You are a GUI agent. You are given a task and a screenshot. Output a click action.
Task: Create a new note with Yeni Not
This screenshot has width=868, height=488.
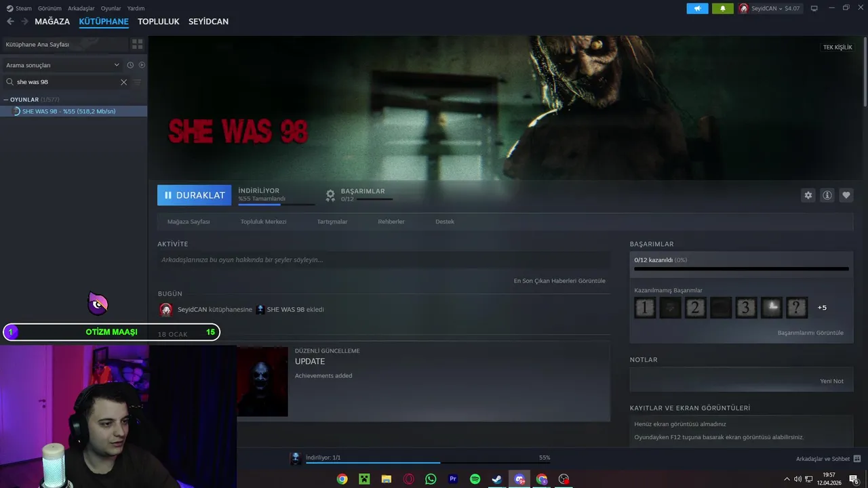832,381
